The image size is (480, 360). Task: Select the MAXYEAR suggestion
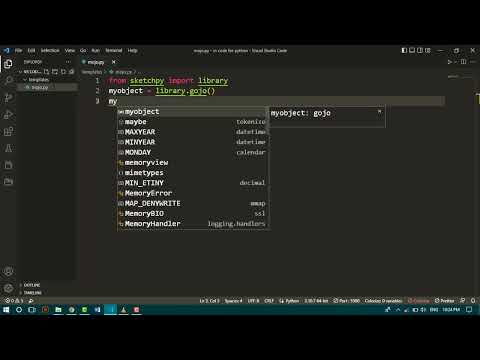[x=193, y=132]
